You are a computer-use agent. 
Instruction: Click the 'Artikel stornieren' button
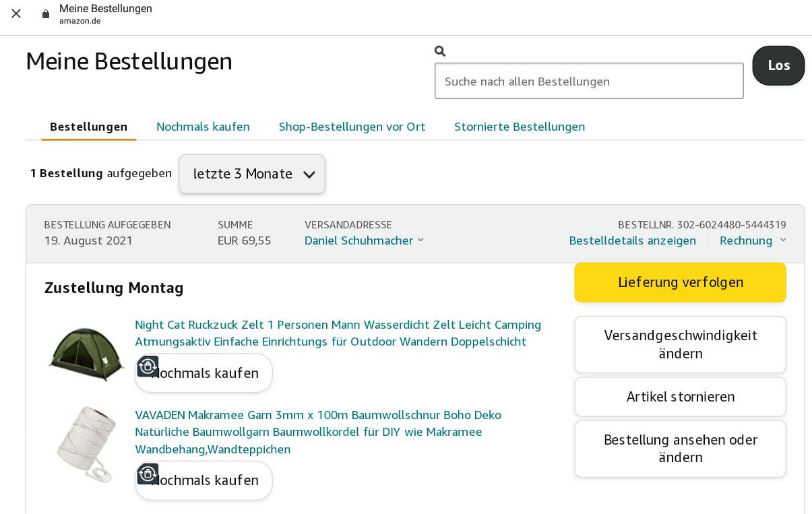pyautogui.click(x=680, y=397)
